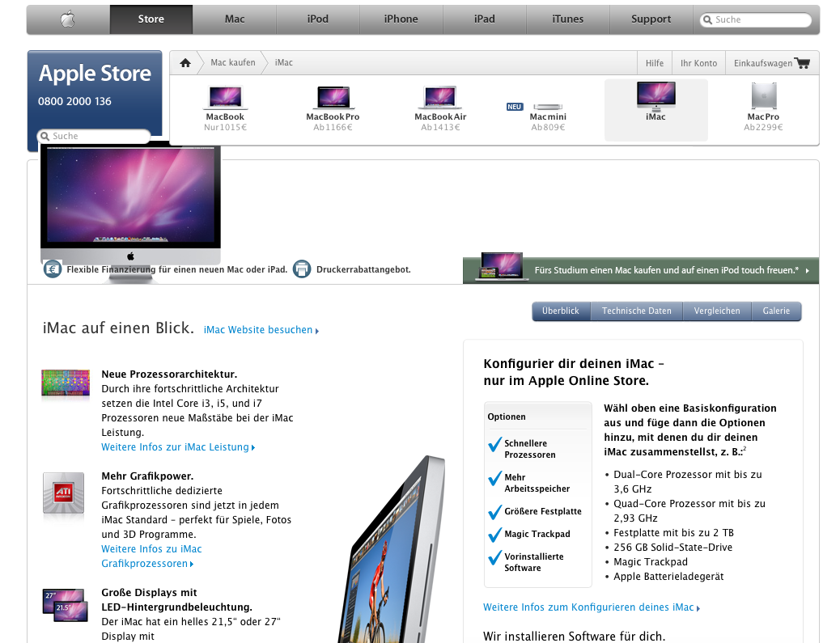The image size is (840, 643).
Task: Click the Nur 1015€ MacBook price
Action: click(x=225, y=128)
